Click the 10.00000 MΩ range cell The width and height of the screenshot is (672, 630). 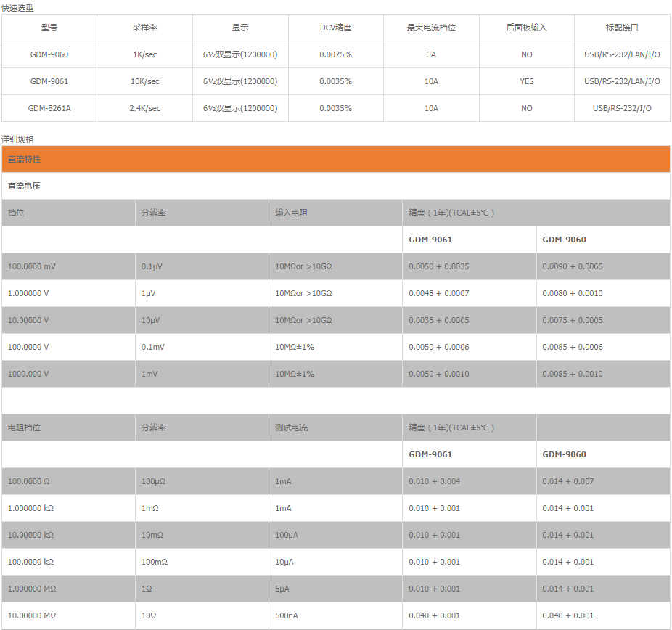pyautogui.click(x=68, y=616)
